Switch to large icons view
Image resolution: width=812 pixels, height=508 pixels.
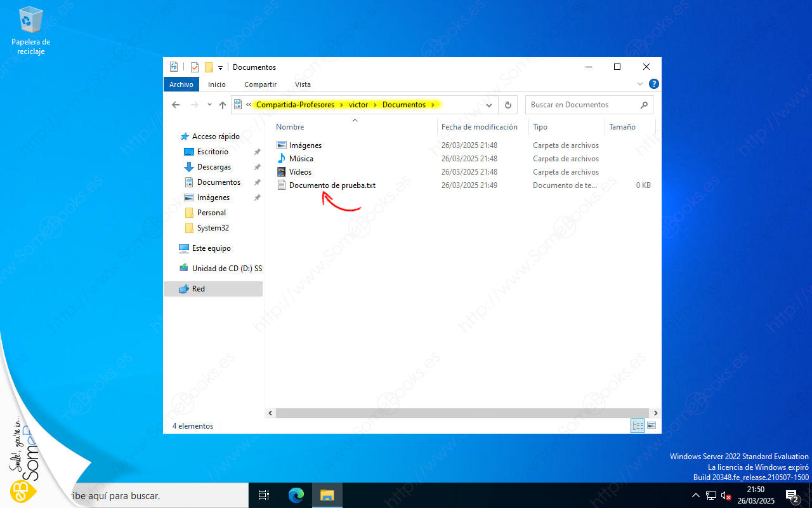651,426
